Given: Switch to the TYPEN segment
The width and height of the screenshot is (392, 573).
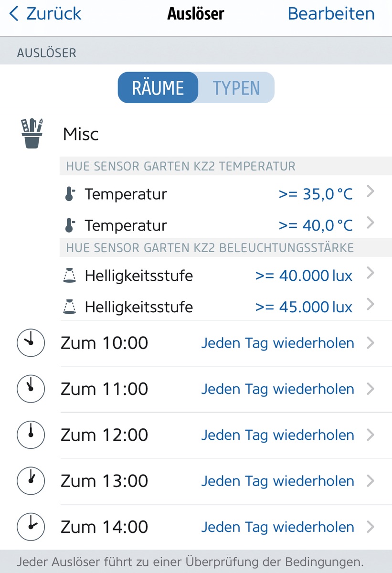Looking at the screenshot, I should pos(236,88).
